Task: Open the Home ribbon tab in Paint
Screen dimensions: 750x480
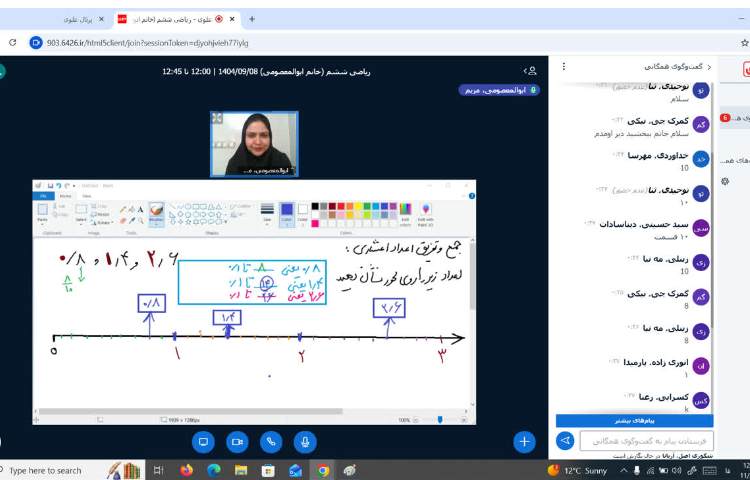Action: 66,196
